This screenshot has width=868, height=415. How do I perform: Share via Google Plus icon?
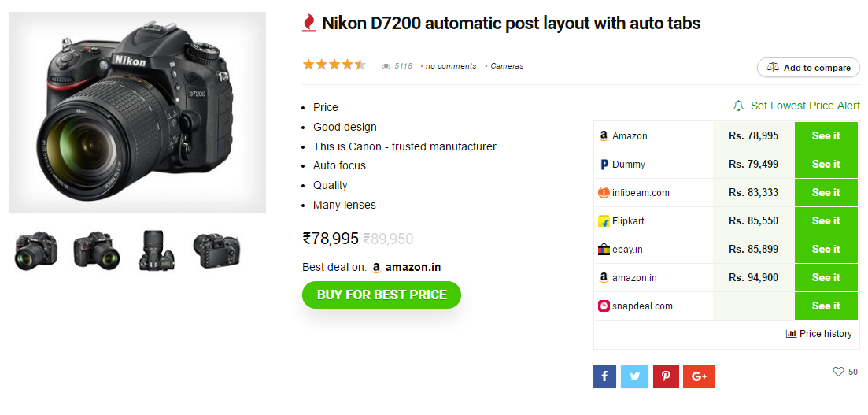pos(699,376)
